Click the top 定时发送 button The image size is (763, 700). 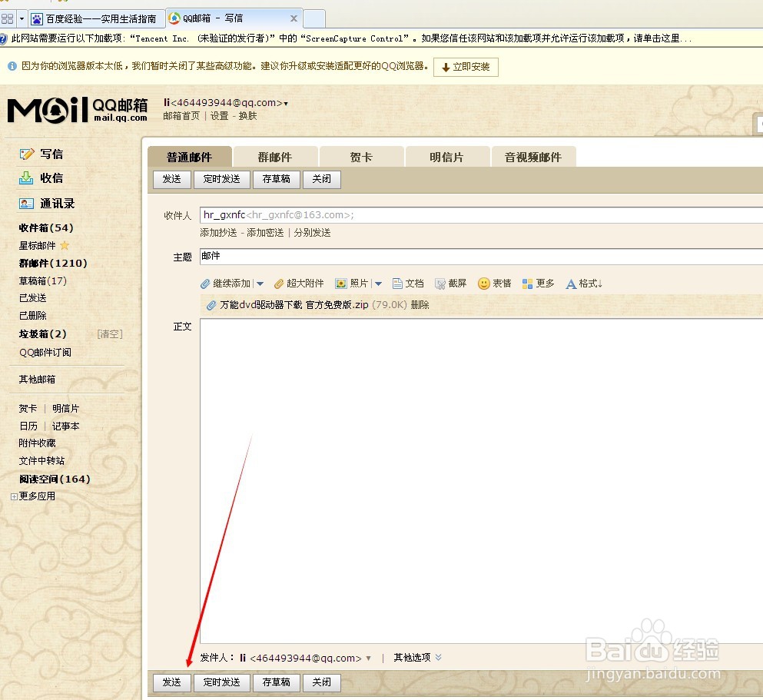(222, 179)
